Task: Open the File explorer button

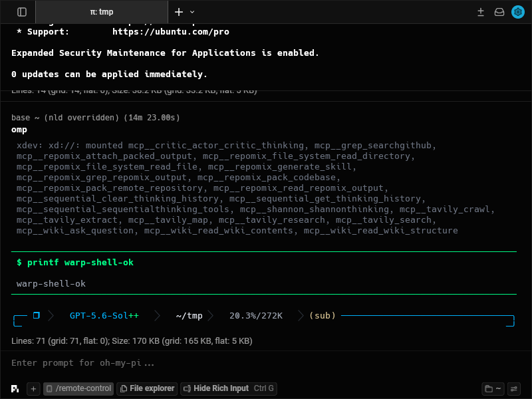Action: [147, 388]
